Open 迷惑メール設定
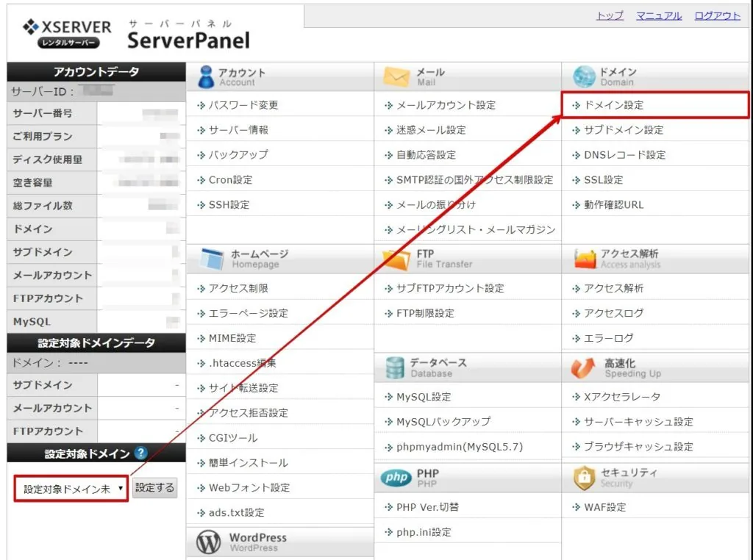 (x=431, y=130)
